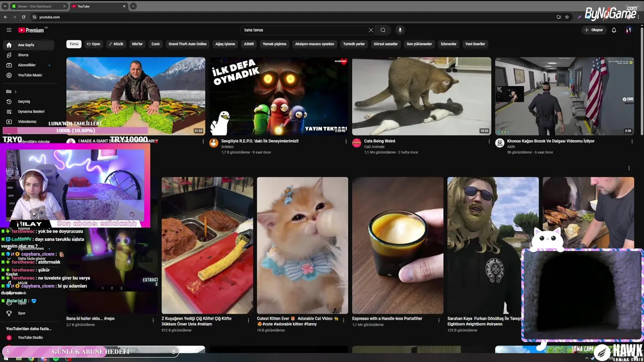Open options for the R.E.P.O. video
644x362 pixels.
pos(346,142)
